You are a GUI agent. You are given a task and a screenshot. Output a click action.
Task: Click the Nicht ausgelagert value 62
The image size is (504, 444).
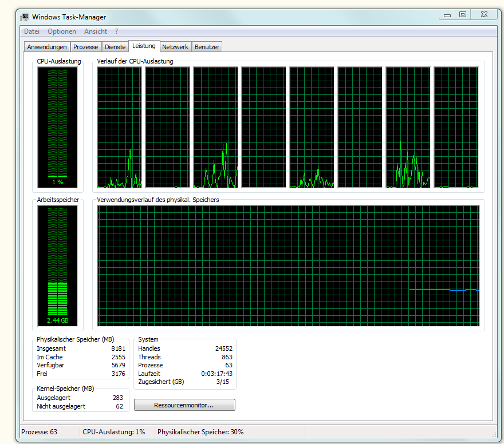pos(120,406)
